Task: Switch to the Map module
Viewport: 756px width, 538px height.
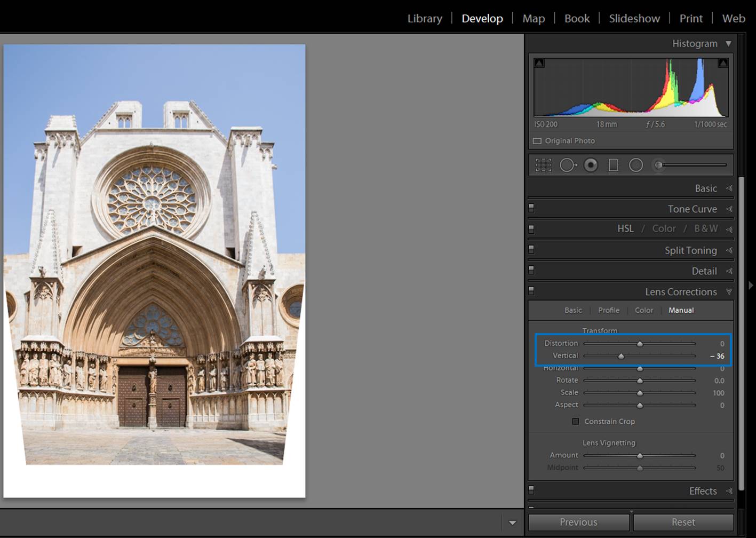Action: 534,19
